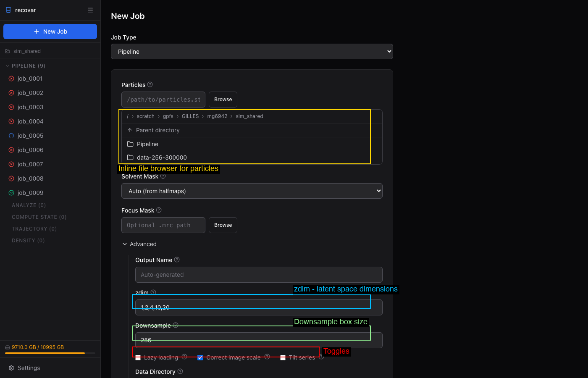
Task: Go to scratch in the breadcrumb
Action: point(146,116)
